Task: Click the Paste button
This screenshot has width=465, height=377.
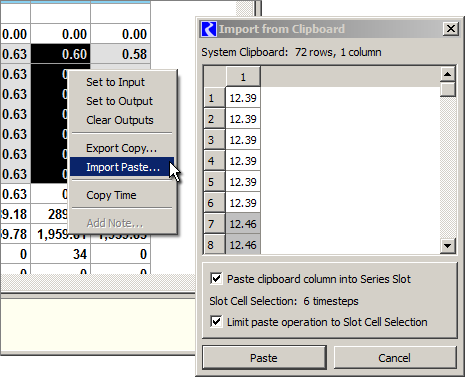Action: point(264,358)
